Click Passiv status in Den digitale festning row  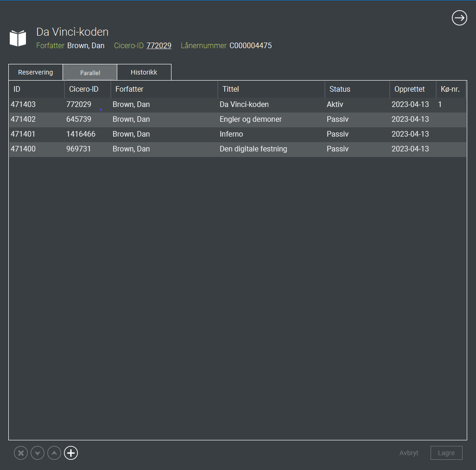tap(337, 149)
